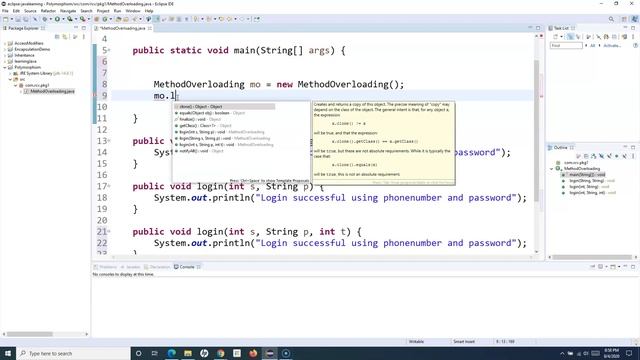640x360 pixels.
Task: Collapse MethodOverloading class in Outline
Action: 552,169
